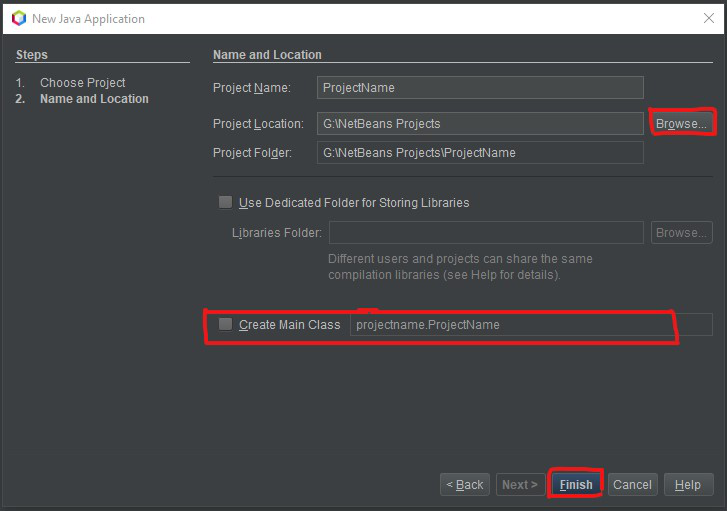
Task: Click the Project Name label
Action: click(252, 88)
